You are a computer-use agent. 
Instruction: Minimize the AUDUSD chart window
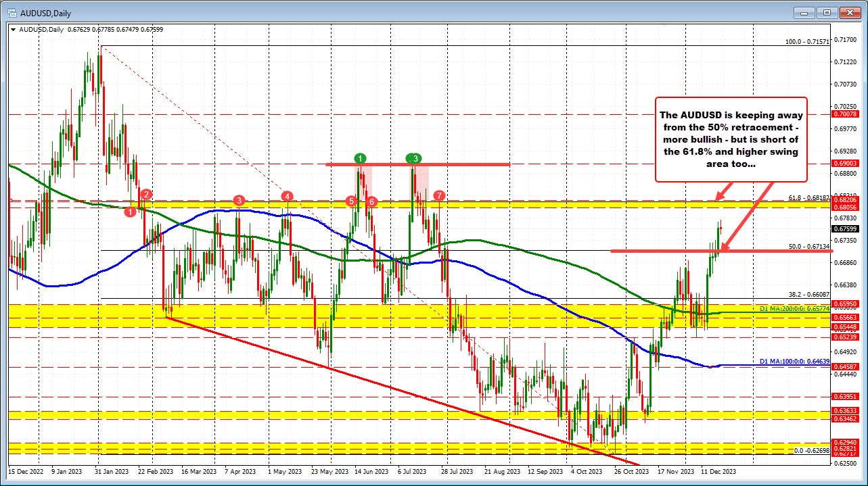coord(803,13)
